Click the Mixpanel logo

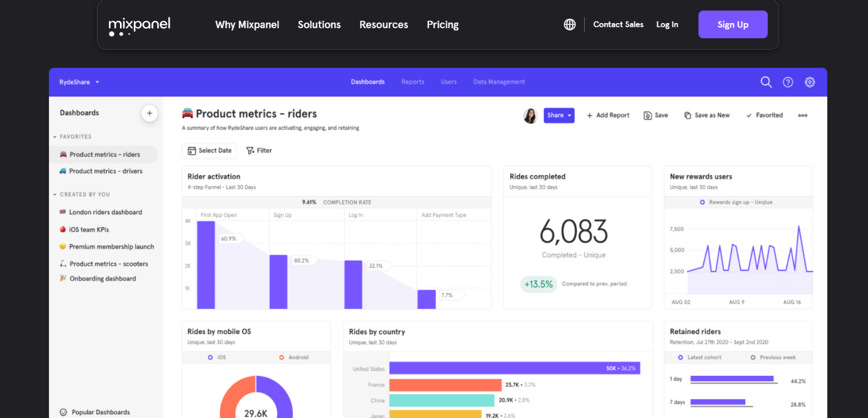139,26
